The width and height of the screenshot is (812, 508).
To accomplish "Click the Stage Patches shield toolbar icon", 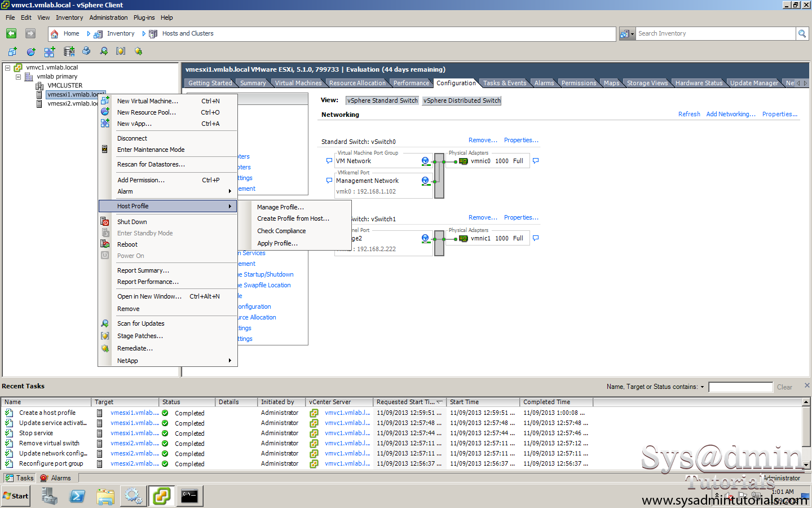I will (121, 51).
